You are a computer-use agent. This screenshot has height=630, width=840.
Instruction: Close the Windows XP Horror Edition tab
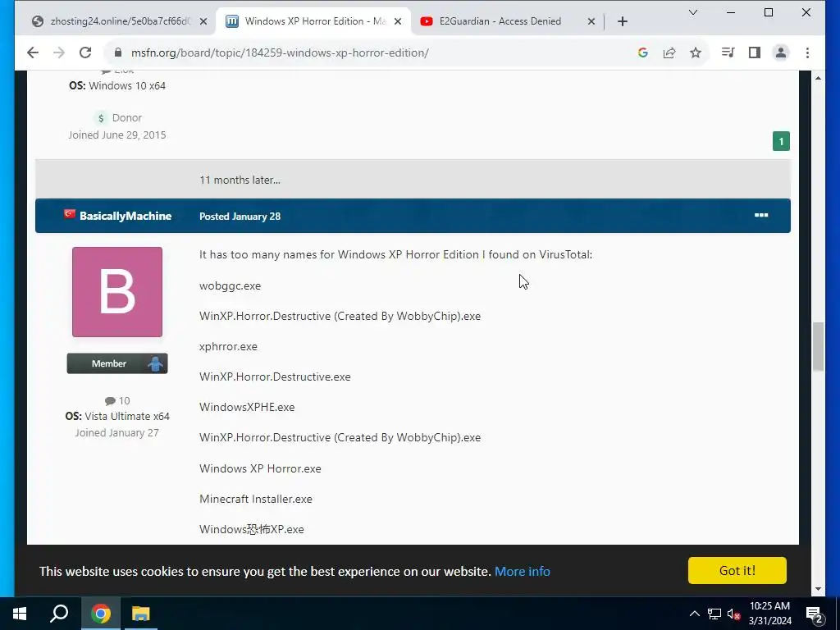398,21
